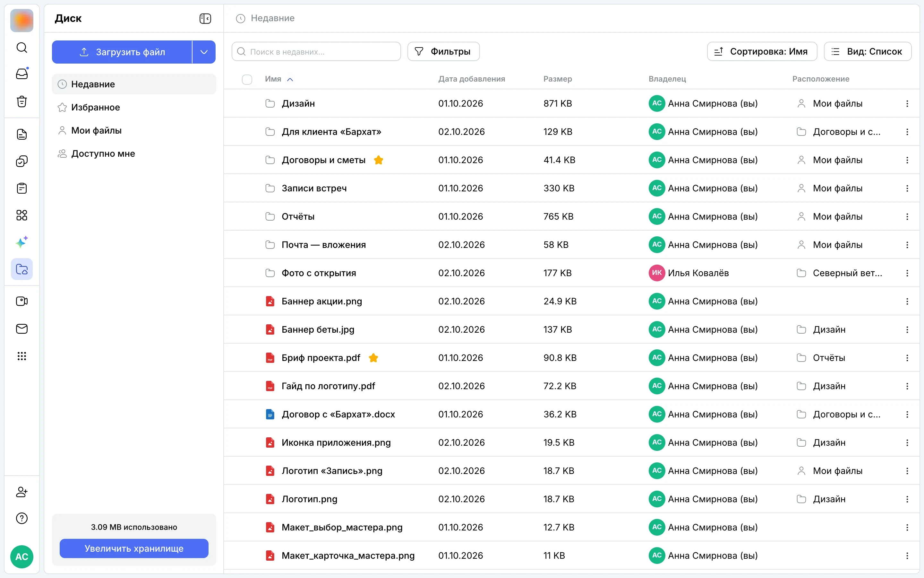Go to Избранное in the sidebar
Viewport: 924px width, 578px height.
click(x=134, y=108)
